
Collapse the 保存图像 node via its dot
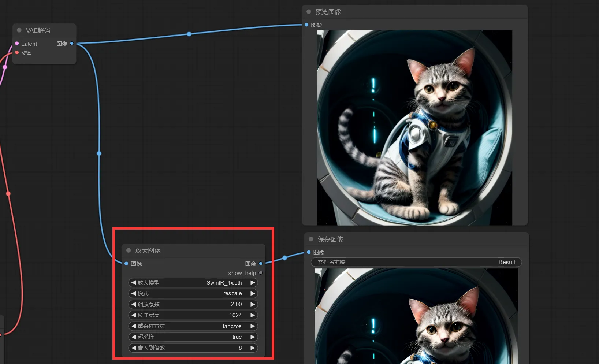(x=311, y=239)
